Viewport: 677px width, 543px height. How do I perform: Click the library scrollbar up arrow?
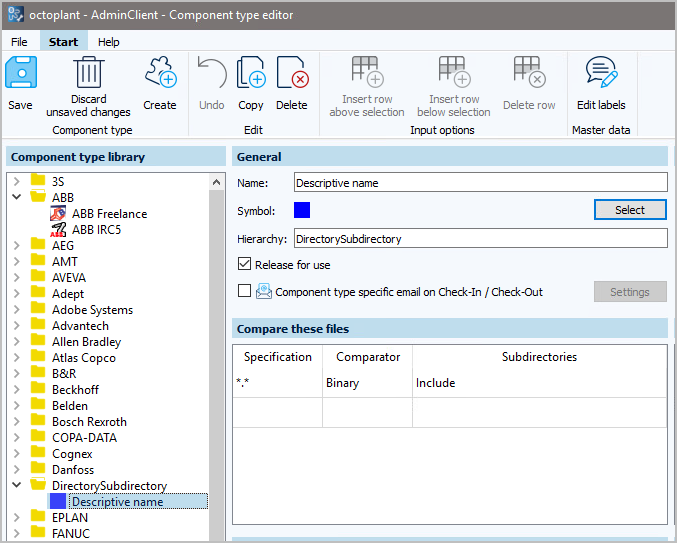pos(216,182)
